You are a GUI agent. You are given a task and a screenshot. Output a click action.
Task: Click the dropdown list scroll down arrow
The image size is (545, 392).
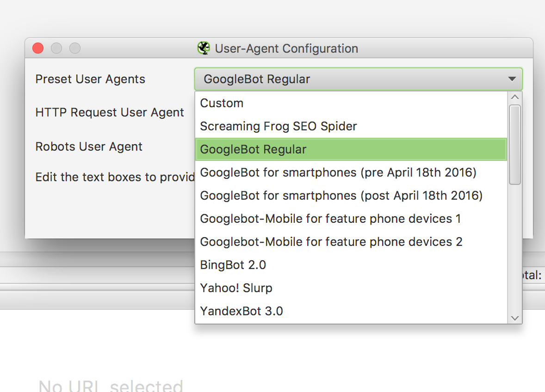pos(515,318)
